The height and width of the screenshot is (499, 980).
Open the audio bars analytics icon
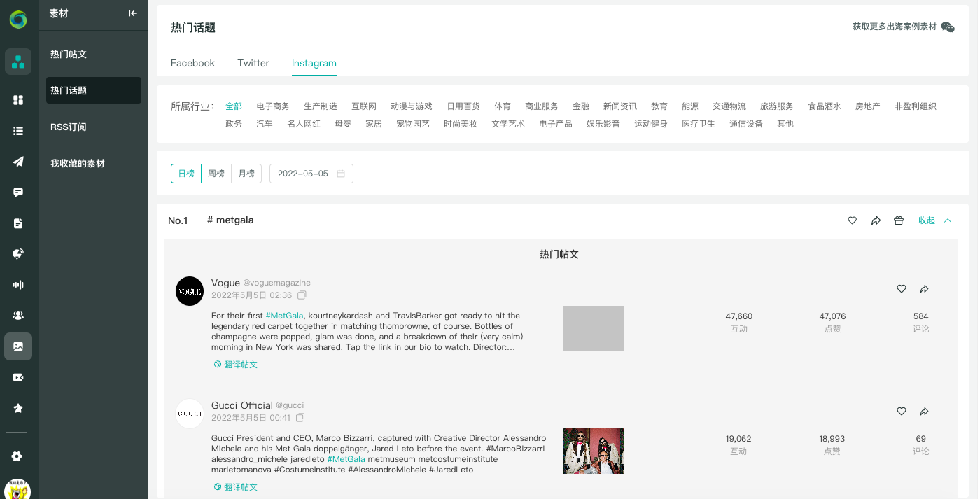(18, 285)
